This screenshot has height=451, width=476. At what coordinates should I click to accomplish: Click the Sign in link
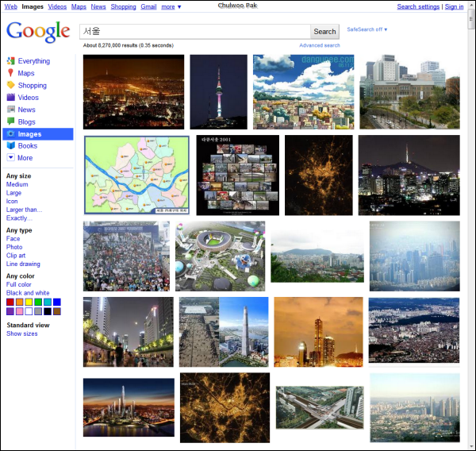coord(455,6)
